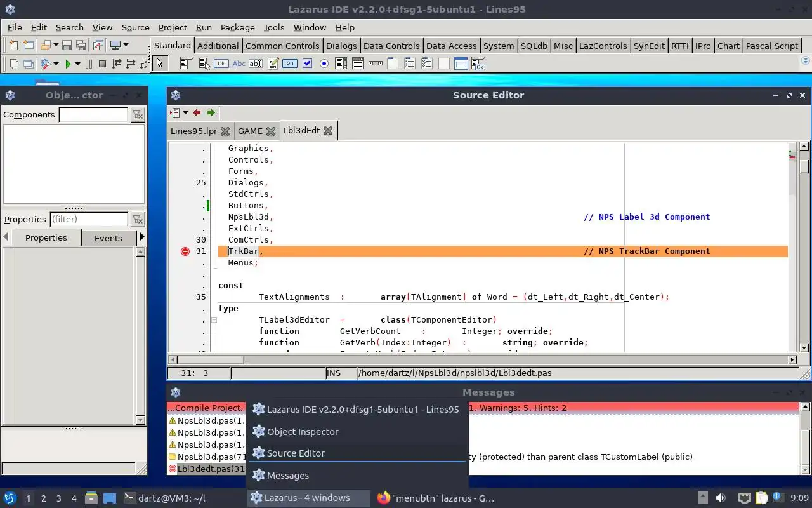Run the project with green play button
Screen dimensions: 812x508
point(68,63)
